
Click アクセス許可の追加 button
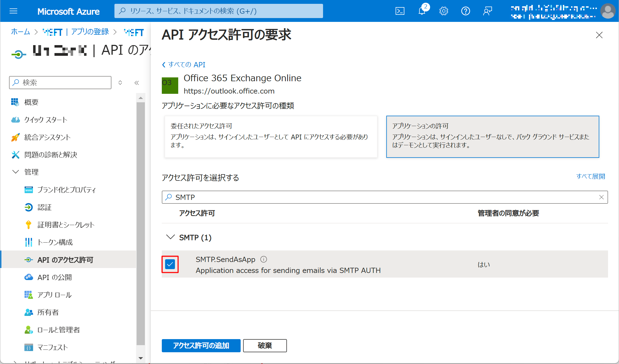point(201,346)
